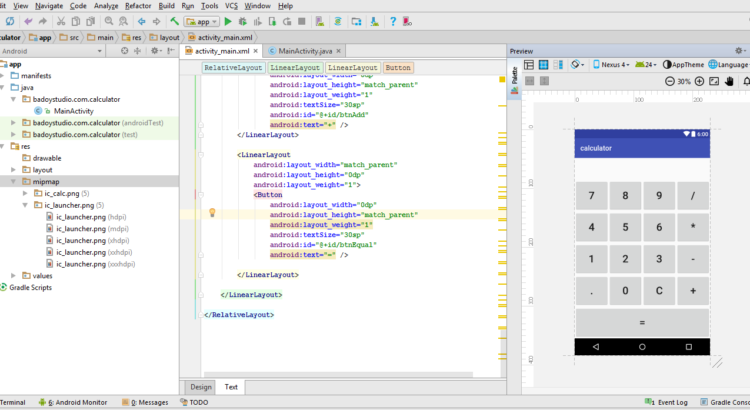Open Preview panel settings gear
Viewport: 750px width, 410px height.
[x=739, y=50]
